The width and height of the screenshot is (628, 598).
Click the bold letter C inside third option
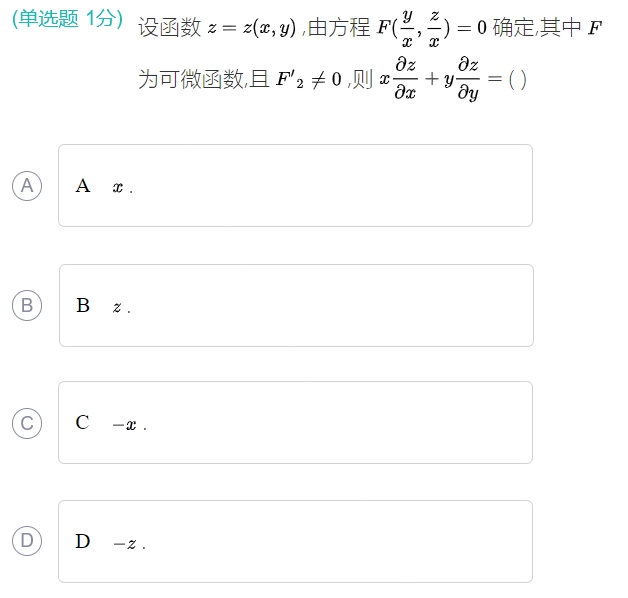[82, 423]
